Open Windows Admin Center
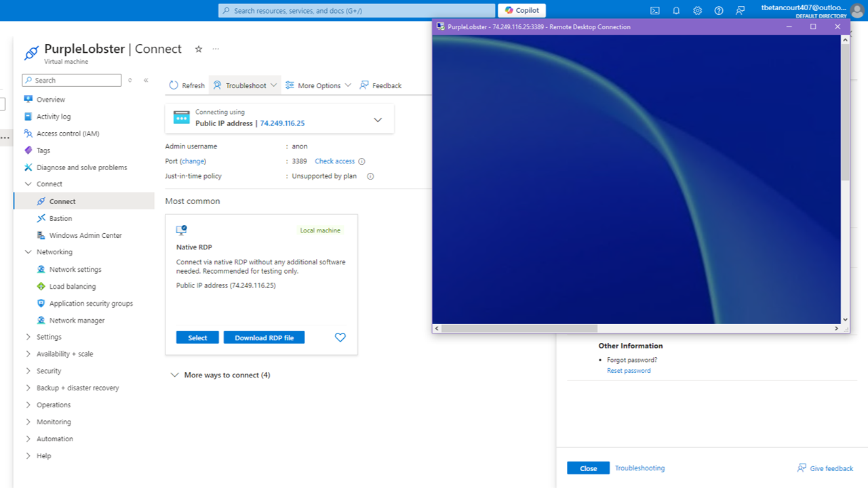The image size is (868, 488). (85, 235)
